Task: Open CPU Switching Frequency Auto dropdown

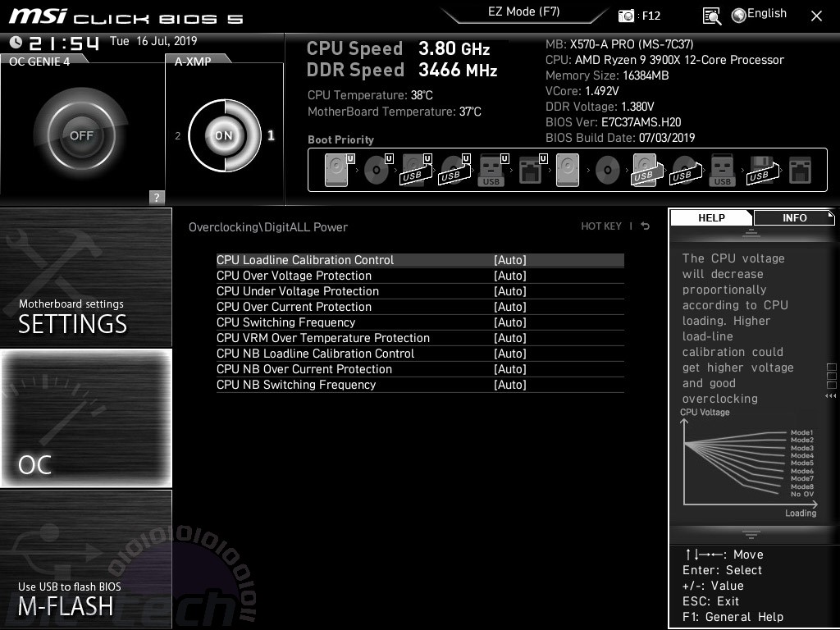Action: 510,322
